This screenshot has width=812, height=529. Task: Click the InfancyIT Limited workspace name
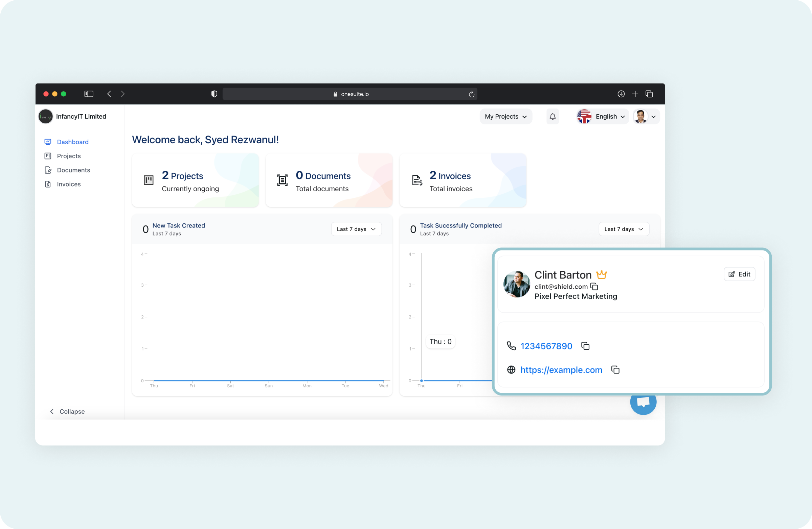(81, 117)
